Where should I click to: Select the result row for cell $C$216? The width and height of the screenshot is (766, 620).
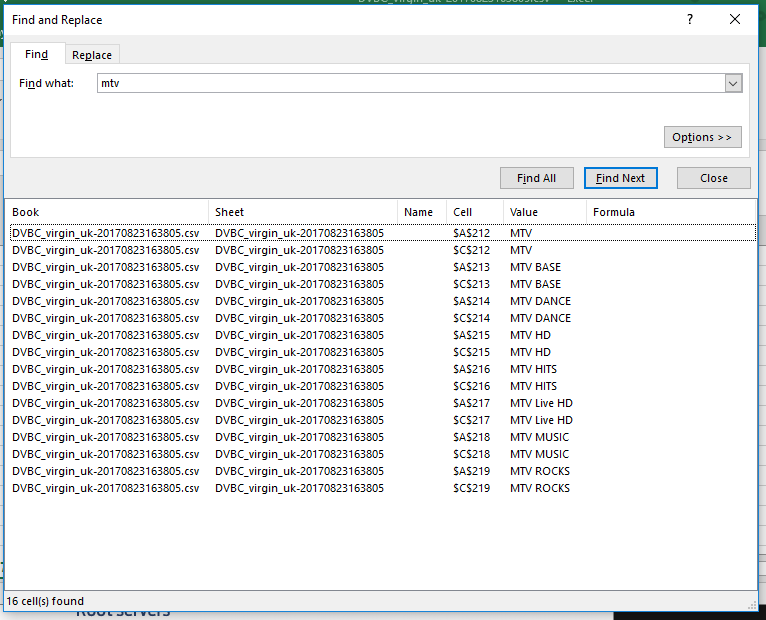(383, 386)
